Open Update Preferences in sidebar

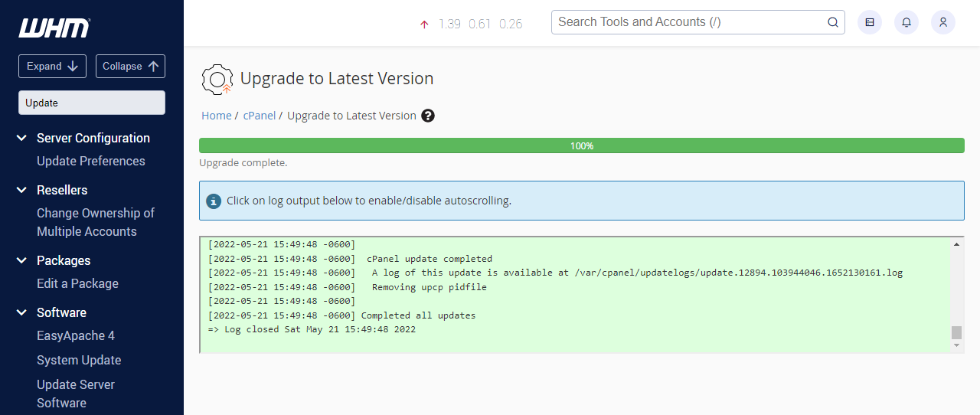90,161
